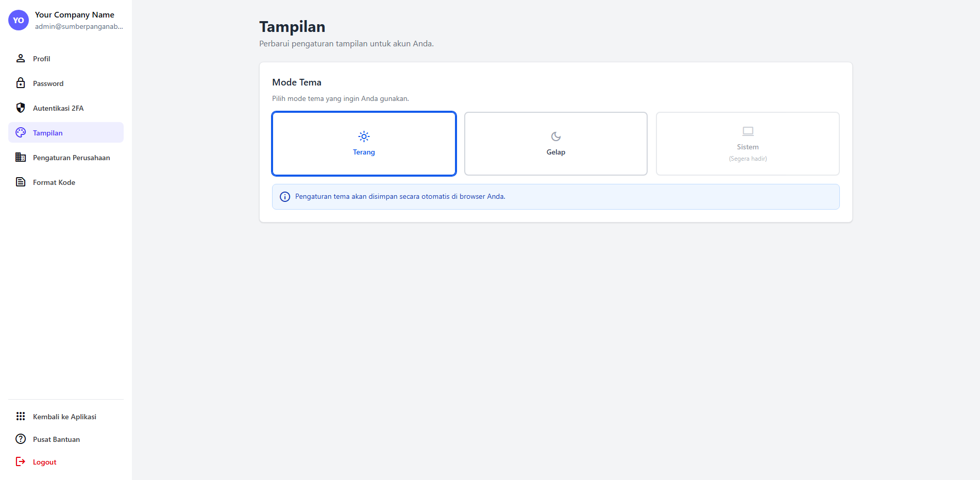This screenshot has width=980, height=480.
Task: Go to Pengaturan Perusahaan
Action: coord(72,158)
